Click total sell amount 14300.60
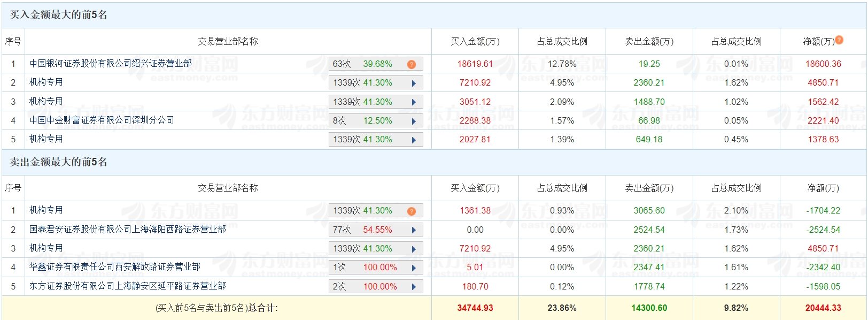Viewport: 868px width, 320px height. click(x=649, y=308)
